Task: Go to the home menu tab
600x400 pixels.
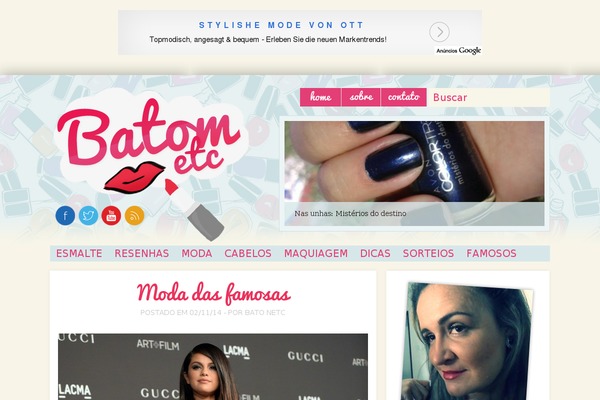Action: point(320,97)
